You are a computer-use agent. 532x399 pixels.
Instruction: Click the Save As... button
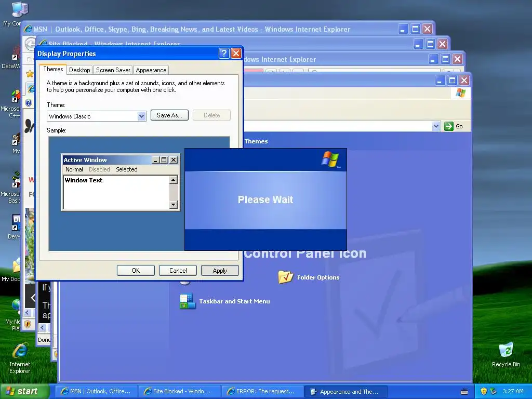coord(169,115)
